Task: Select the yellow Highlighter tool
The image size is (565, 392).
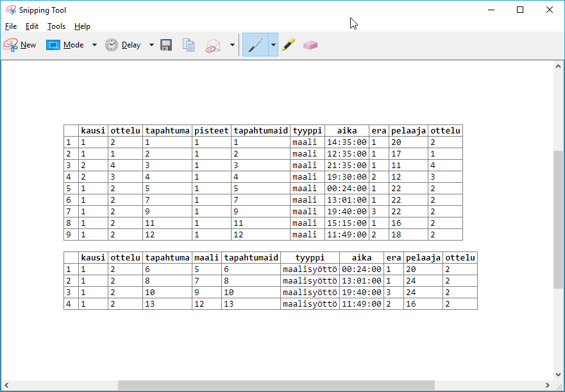Action: coord(289,45)
